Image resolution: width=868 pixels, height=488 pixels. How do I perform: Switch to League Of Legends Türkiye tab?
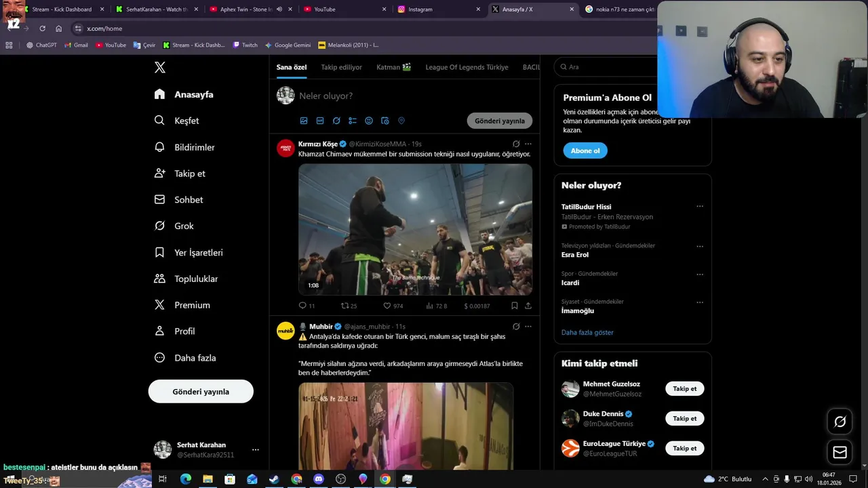pyautogui.click(x=467, y=67)
